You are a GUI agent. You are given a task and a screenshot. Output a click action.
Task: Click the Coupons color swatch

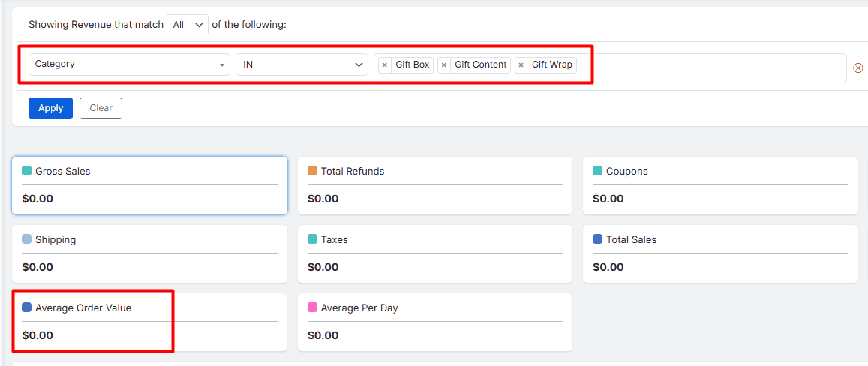coord(598,171)
